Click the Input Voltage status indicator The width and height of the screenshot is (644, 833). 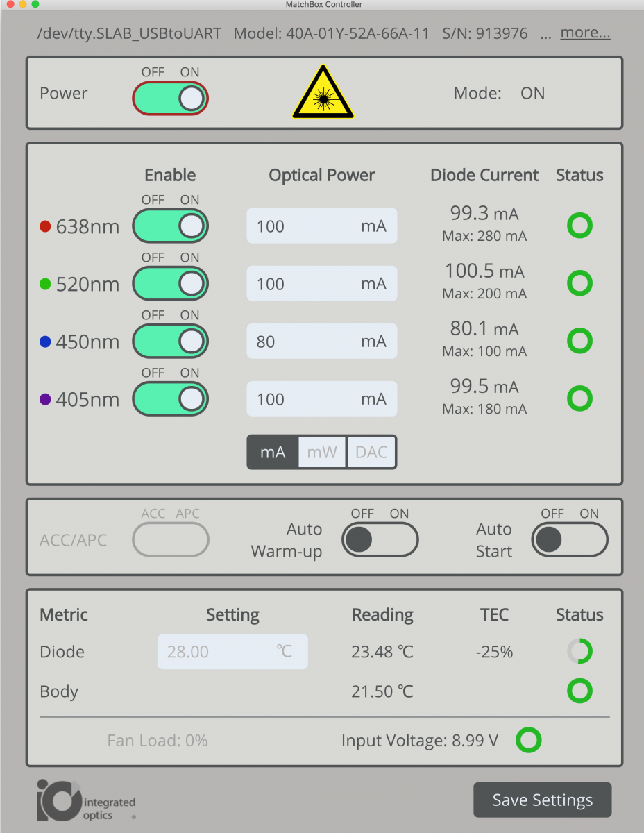[x=529, y=741]
